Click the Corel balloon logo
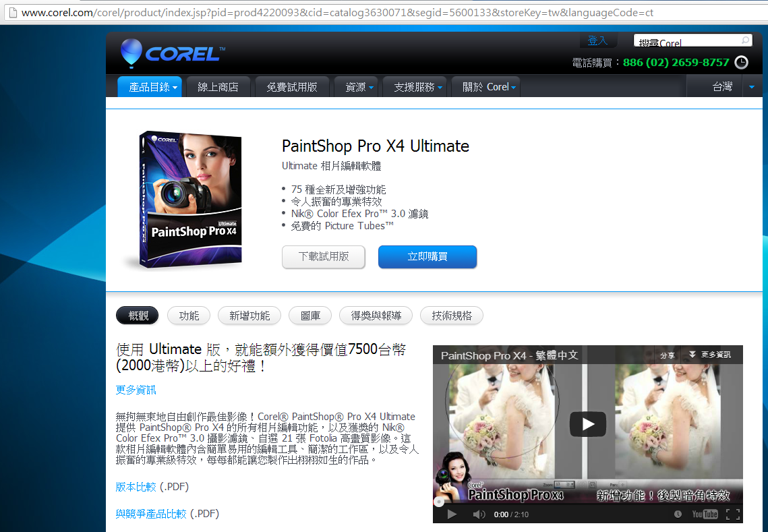The height and width of the screenshot is (532, 768). point(173,53)
